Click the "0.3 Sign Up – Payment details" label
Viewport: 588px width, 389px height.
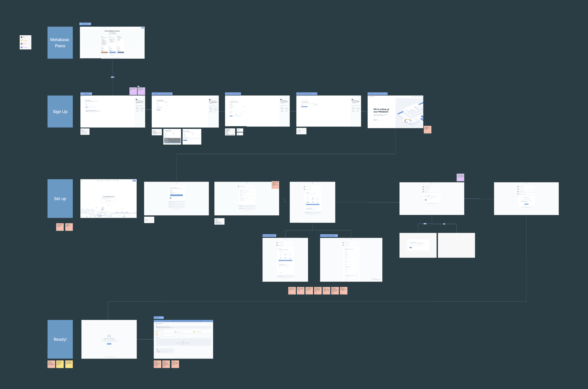click(x=233, y=94)
